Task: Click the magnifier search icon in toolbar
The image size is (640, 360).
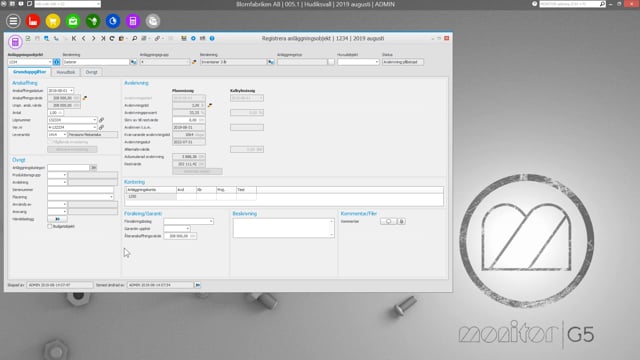Action: click(x=134, y=38)
